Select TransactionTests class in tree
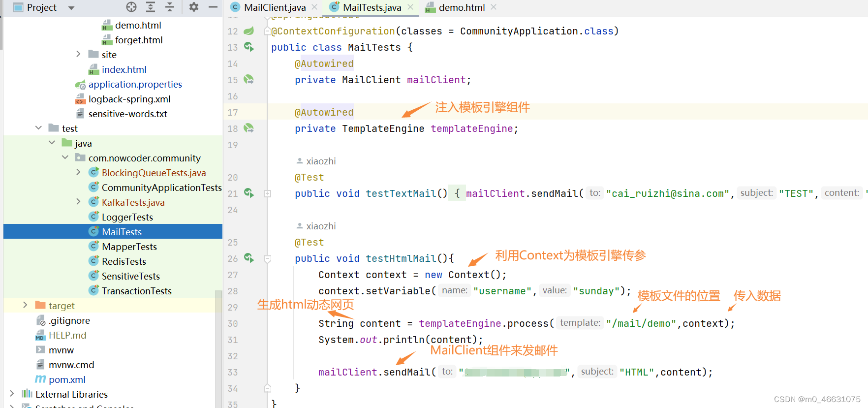Screen dimensions: 868x408 (137, 291)
